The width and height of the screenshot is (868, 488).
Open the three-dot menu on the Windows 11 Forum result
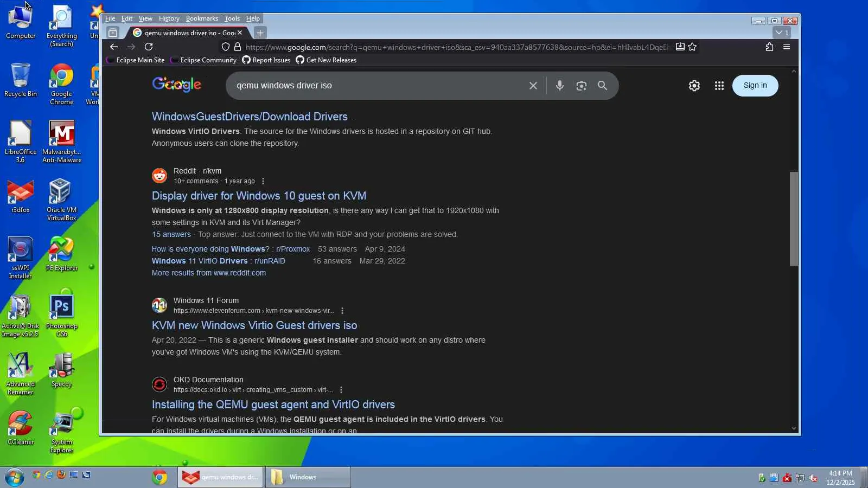pyautogui.click(x=342, y=311)
